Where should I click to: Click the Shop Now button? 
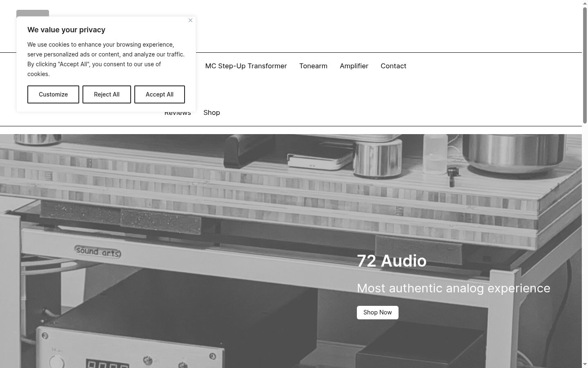[x=378, y=312]
